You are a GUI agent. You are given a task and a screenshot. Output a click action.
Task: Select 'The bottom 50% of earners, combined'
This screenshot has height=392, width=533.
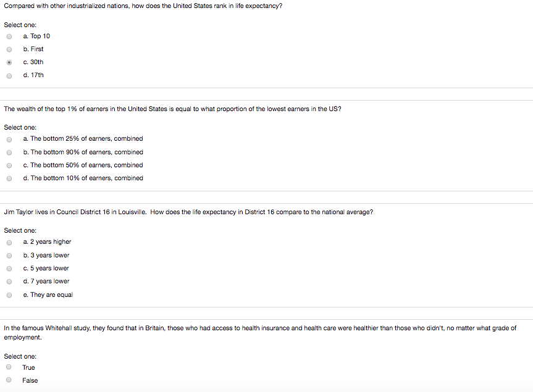pos(9,165)
